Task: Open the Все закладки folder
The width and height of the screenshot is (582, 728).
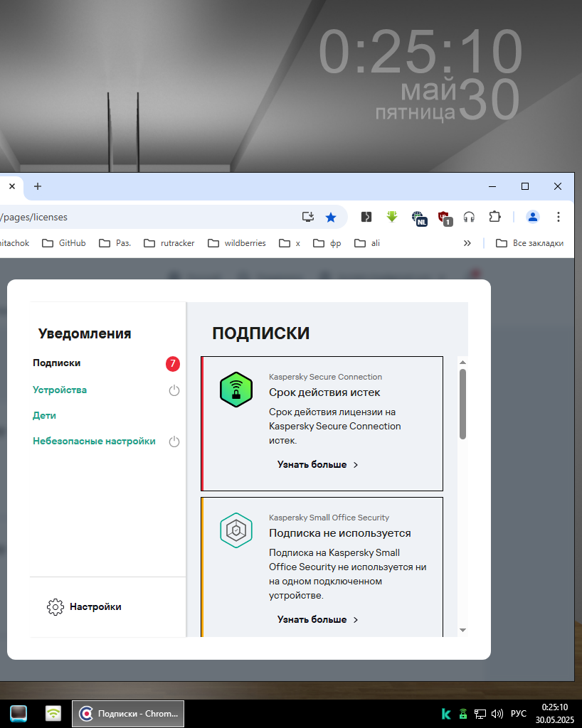Action: [530, 243]
